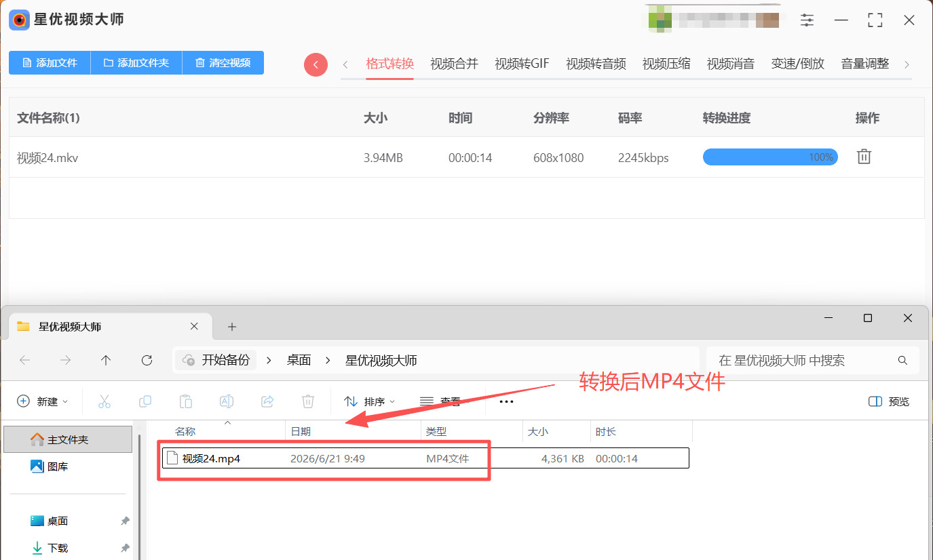Click the Copy icon in Explorer toolbar
The image size is (933, 560).
(145, 401)
